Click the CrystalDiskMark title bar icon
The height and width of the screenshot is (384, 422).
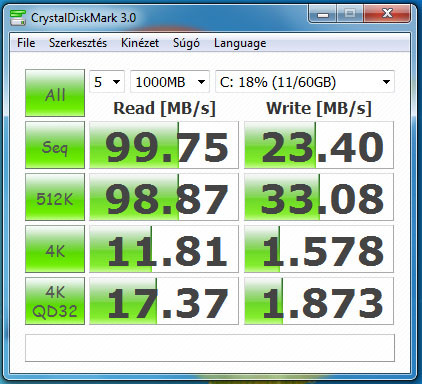(18, 17)
